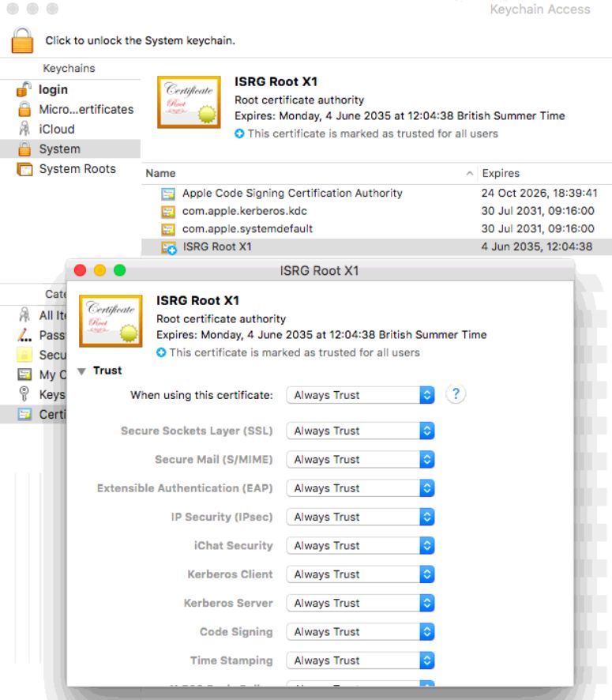Open Extensible Authentication (EAP) trust dropdown

(x=360, y=488)
